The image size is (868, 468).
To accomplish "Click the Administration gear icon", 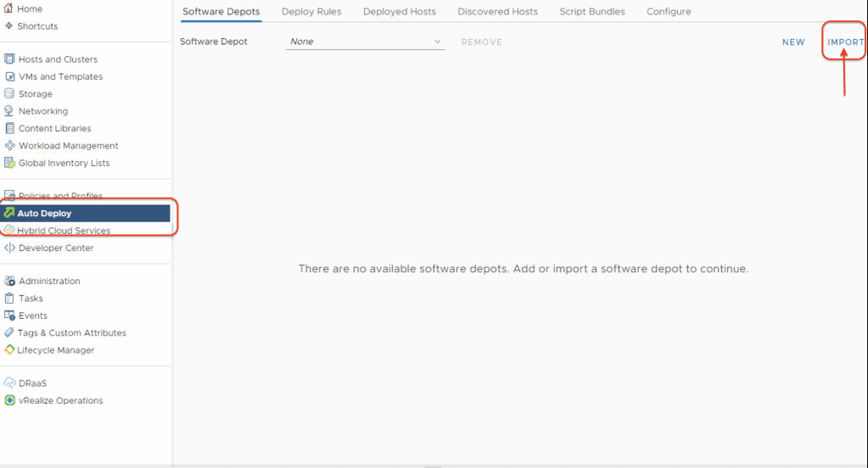I will 9,281.
